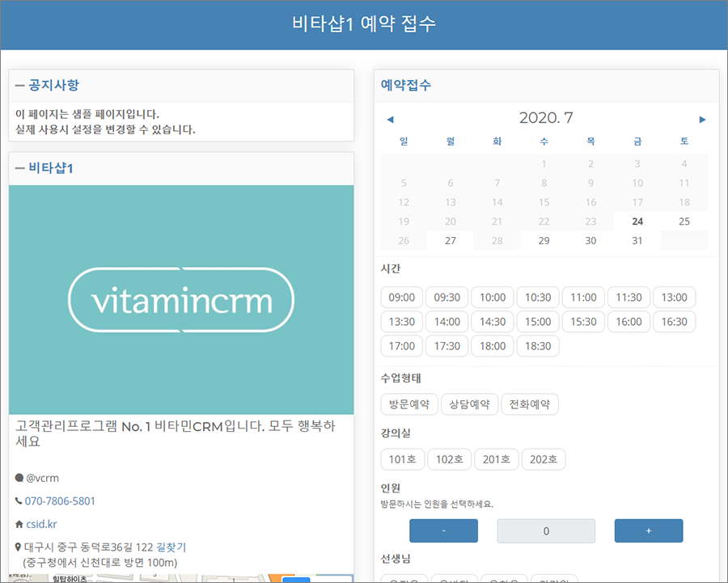The height and width of the screenshot is (583, 728).
Task: Select 방문예약 class type
Action: pos(409,404)
